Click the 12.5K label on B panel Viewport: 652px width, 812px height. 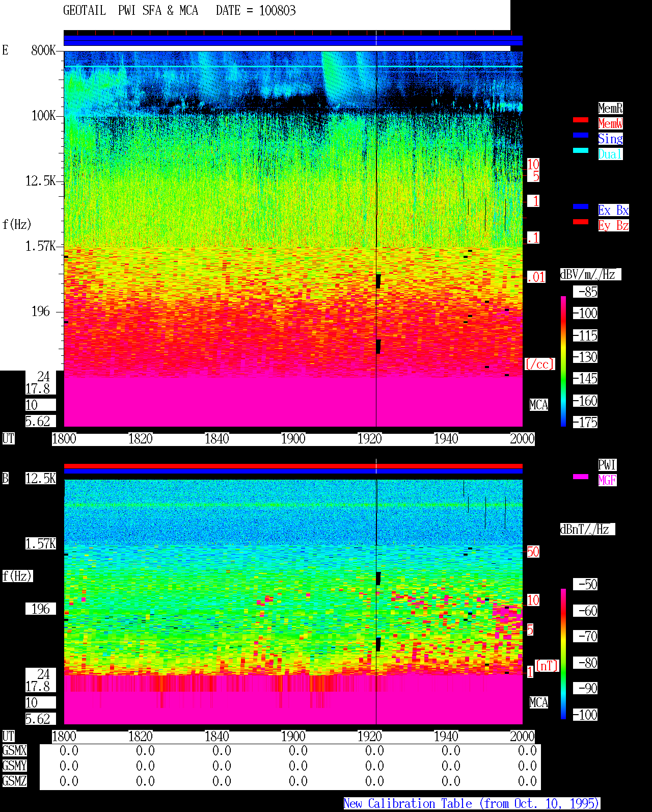click(41, 479)
